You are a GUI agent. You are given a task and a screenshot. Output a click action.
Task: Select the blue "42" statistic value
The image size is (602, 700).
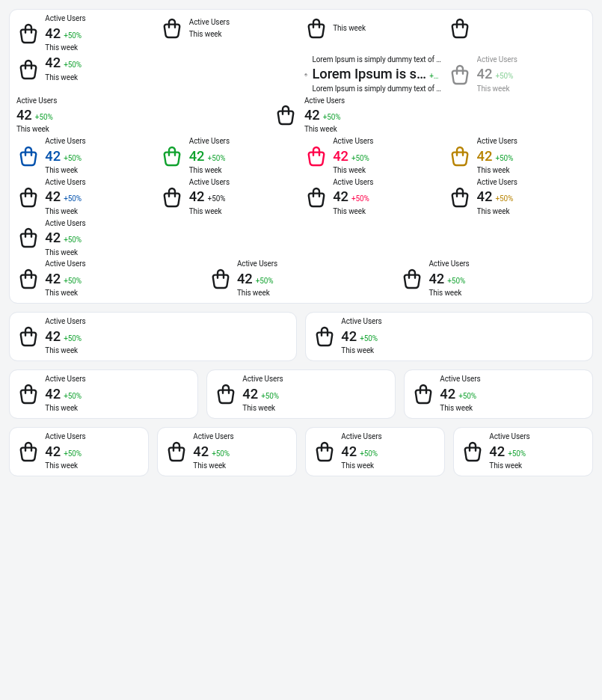point(52,156)
